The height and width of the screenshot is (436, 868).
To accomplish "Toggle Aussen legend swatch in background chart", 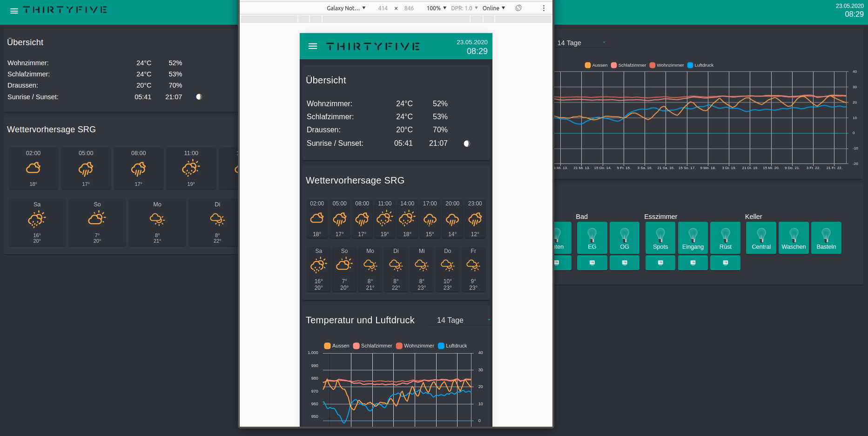I will point(588,65).
